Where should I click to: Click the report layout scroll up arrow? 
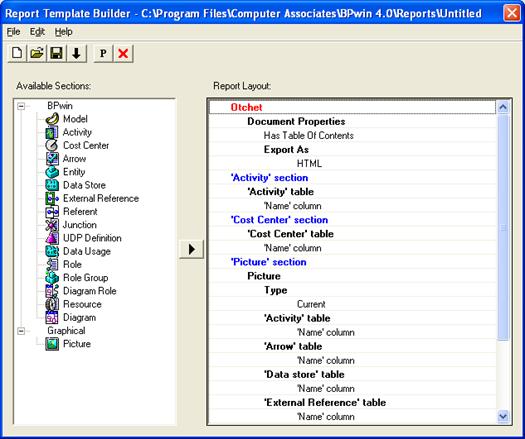point(503,107)
